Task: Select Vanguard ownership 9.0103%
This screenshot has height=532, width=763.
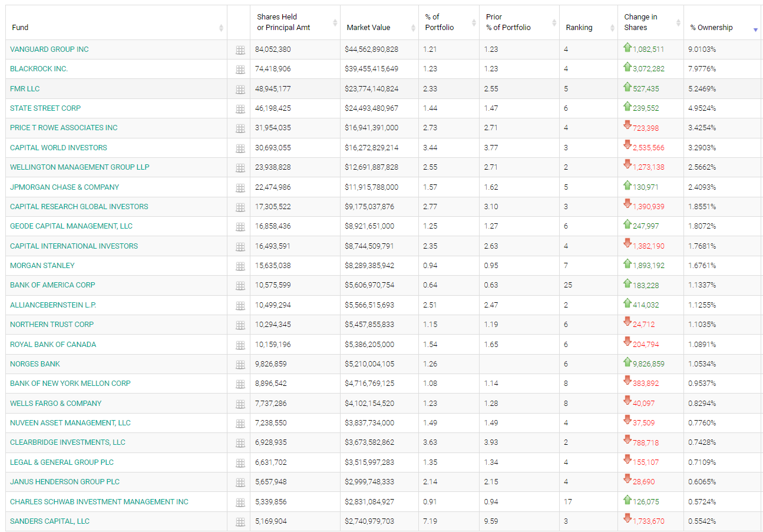Action: (702, 49)
